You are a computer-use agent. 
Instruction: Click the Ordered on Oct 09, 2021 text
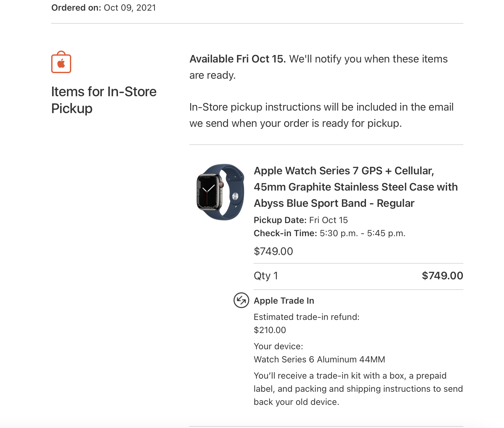104,8
